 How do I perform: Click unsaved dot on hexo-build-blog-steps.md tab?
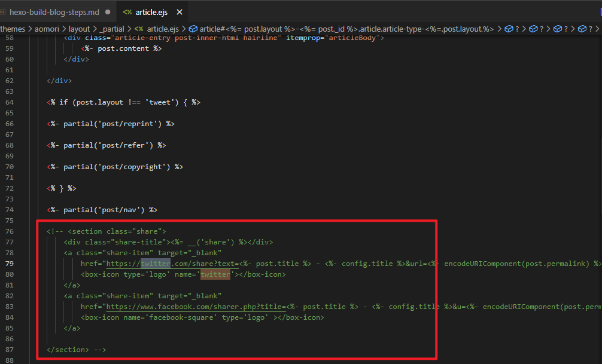coord(107,12)
